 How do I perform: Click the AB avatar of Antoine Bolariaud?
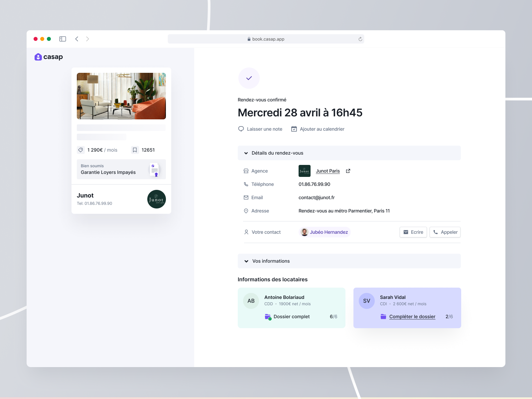(x=251, y=301)
